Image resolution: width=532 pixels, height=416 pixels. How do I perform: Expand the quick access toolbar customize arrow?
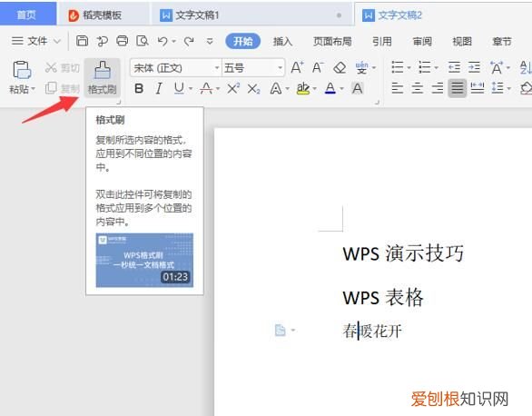tap(210, 42)
